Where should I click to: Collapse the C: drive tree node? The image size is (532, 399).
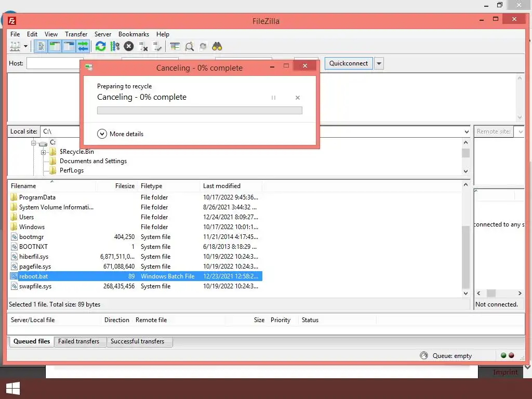[33, 143]
